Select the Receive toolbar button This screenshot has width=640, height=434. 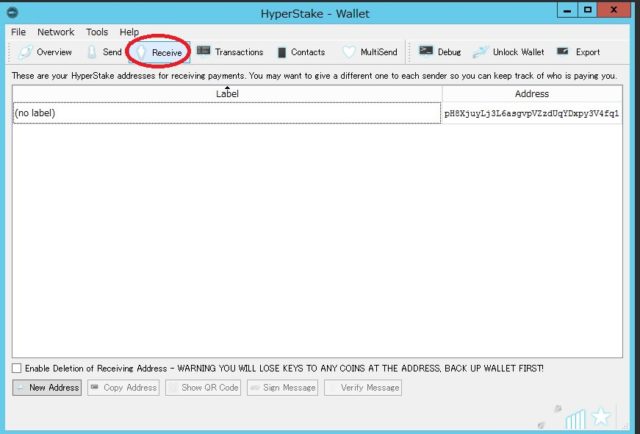click(x=159, y=52)
